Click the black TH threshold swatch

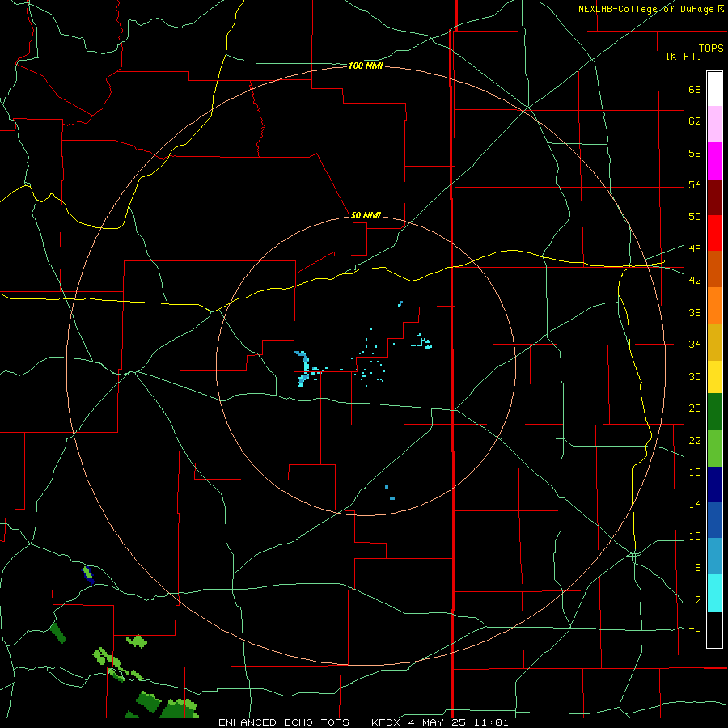[714, 629]
